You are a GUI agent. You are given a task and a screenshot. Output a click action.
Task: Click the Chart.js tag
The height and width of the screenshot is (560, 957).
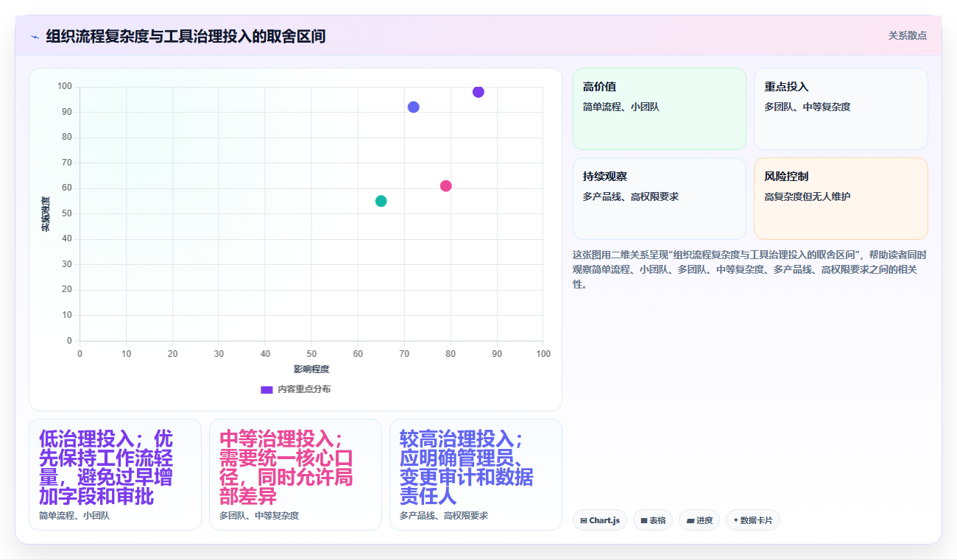[x=600, y=520]
